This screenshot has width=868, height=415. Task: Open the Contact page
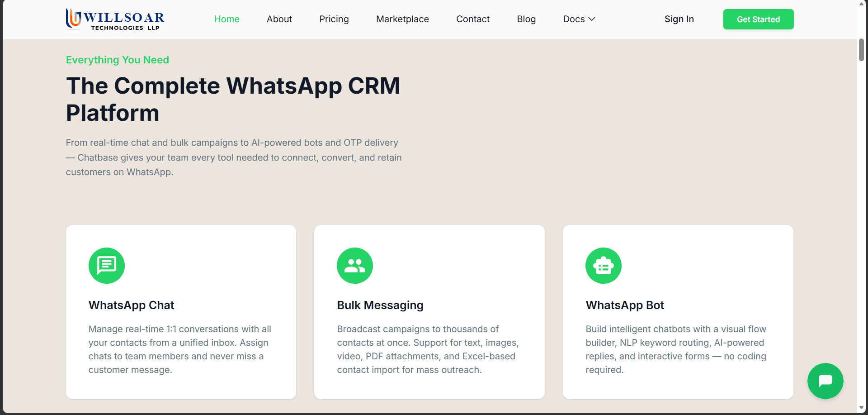tap(473, 19)
